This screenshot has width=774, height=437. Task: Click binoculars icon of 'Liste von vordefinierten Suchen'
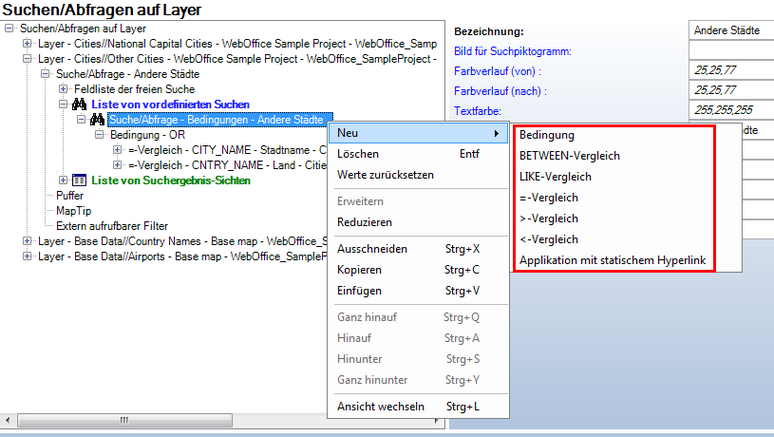[x=79, y=104]
